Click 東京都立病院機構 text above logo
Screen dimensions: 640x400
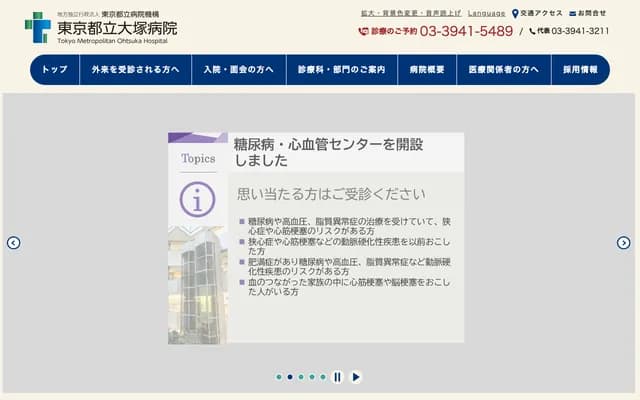tap(131, 14)
